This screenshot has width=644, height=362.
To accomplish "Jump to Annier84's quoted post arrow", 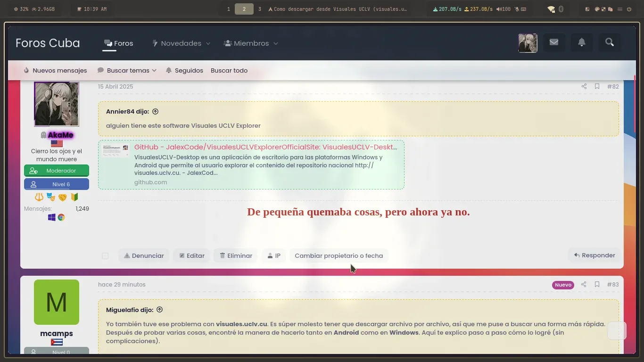I will tap(155, 112).
